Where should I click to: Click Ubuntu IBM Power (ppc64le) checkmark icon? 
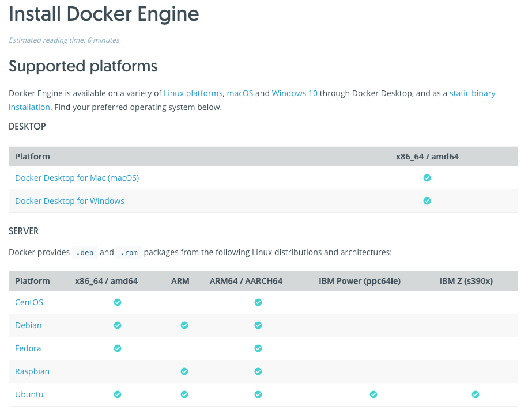click(x=373, y=394)
